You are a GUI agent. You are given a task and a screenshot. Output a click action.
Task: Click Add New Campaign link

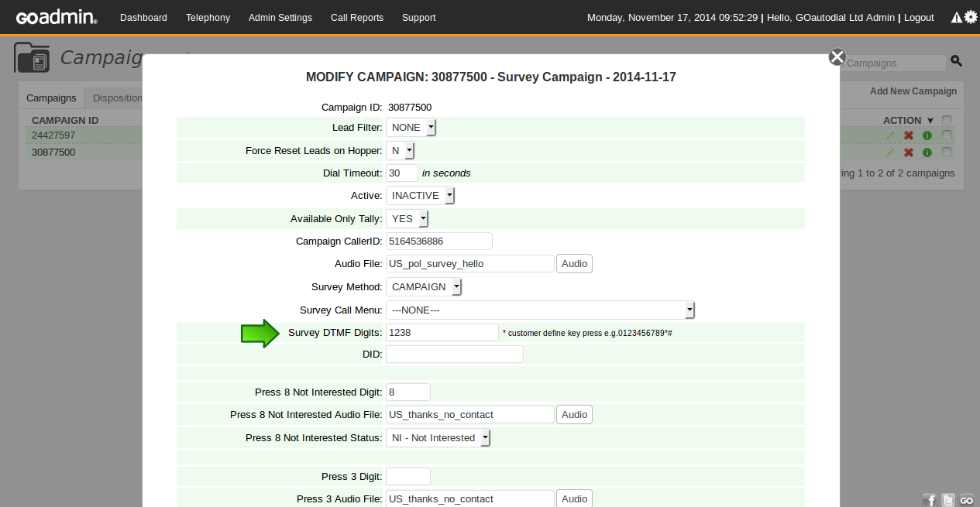913,91
